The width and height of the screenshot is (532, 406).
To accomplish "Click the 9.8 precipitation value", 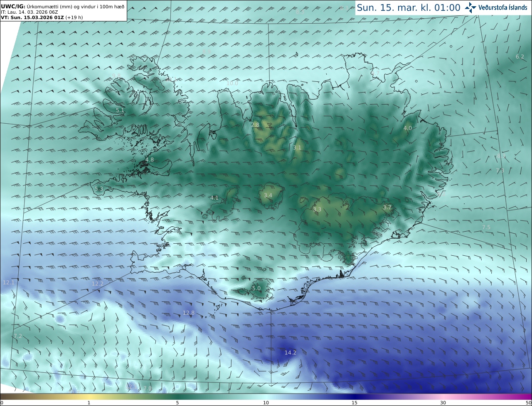I will [x=116, y=76].
